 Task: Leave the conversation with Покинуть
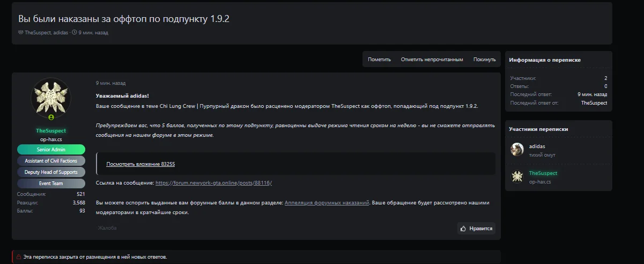click(x=484, y=60)
